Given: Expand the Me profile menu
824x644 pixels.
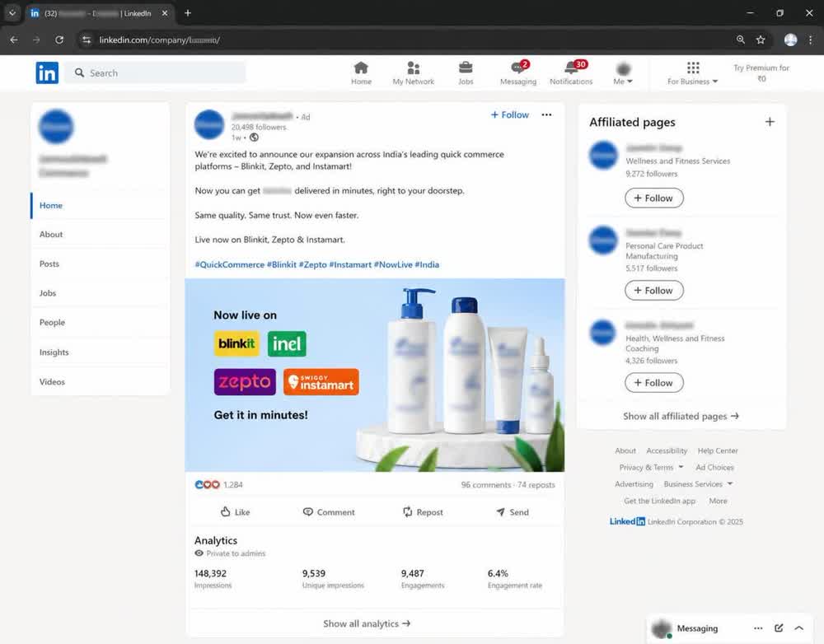Looking at the screenshot, I should [x=623, y=73].
